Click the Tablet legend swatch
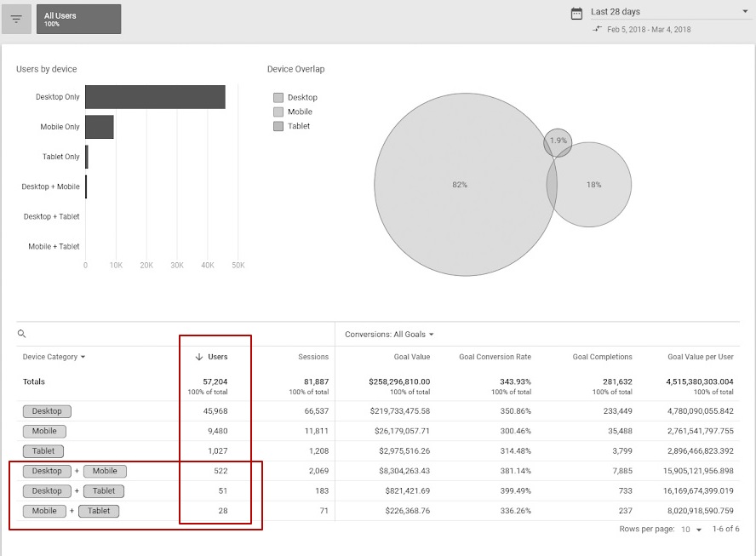Image resolution: width=756 pixels, height=556 pixels. (278, 127)
